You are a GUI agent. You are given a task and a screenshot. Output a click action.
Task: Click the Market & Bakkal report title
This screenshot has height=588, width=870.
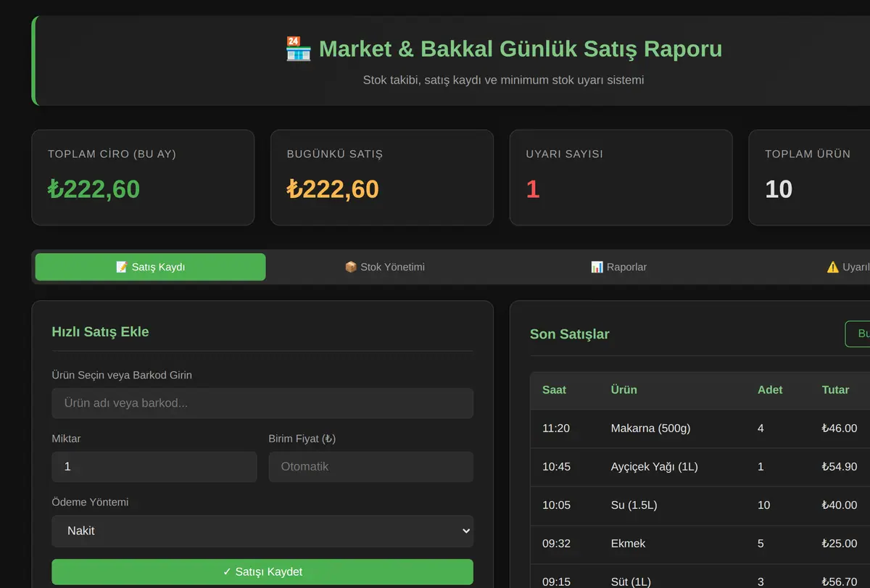pos(521,49)
